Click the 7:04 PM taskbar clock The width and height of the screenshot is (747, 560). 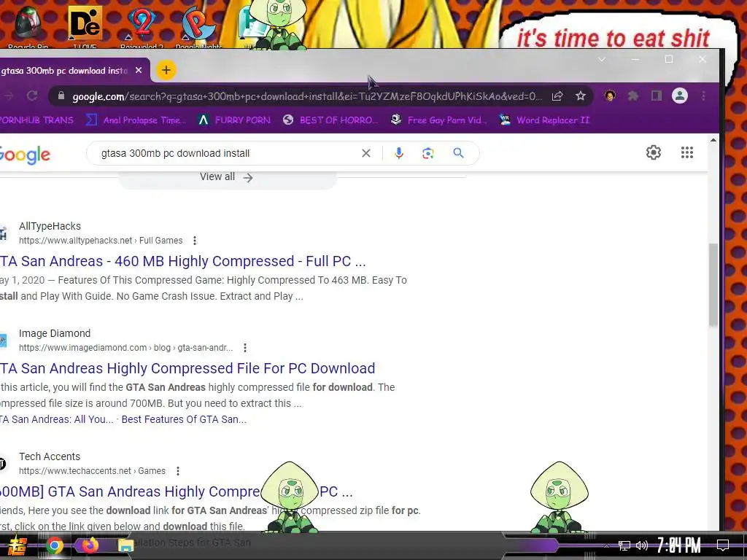678,545
